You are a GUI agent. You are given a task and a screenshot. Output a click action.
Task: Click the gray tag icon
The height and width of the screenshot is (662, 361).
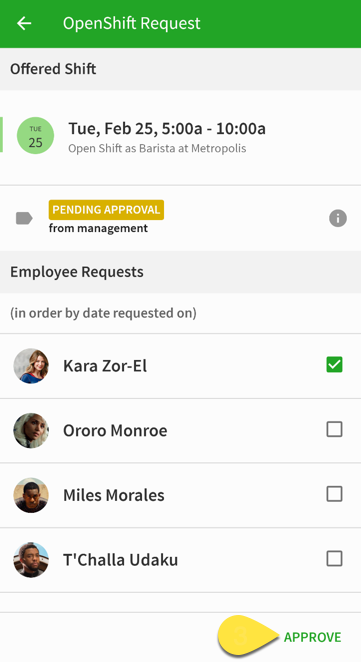point(24,218)
